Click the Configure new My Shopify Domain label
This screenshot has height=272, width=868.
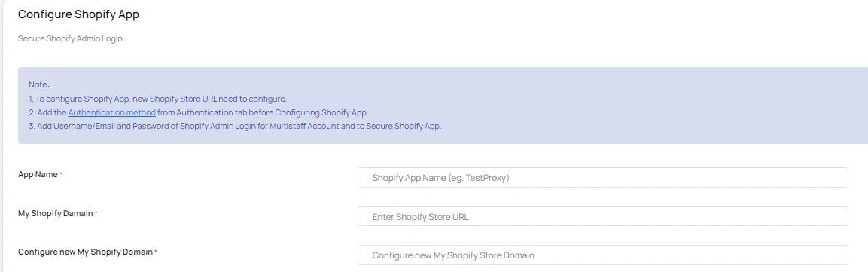click(85, 252)
